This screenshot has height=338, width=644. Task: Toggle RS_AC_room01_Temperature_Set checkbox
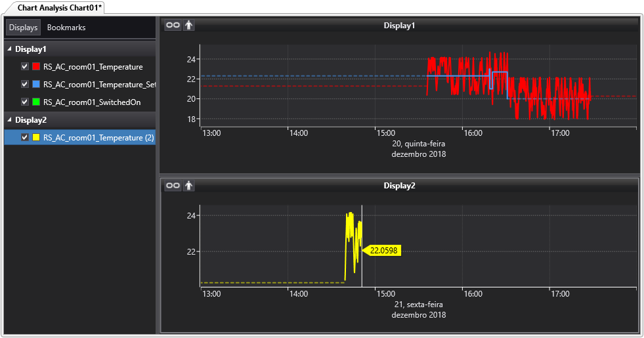(25, 84)
